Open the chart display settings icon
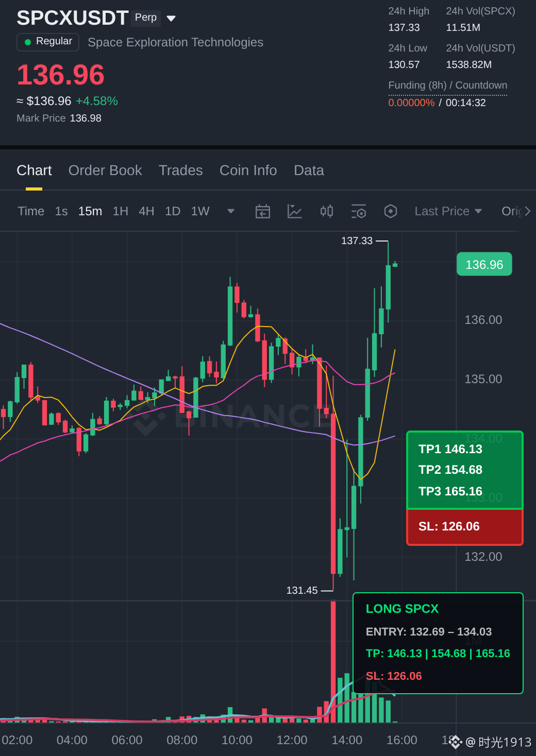536x756 pixels. click(x=359, y=211)
